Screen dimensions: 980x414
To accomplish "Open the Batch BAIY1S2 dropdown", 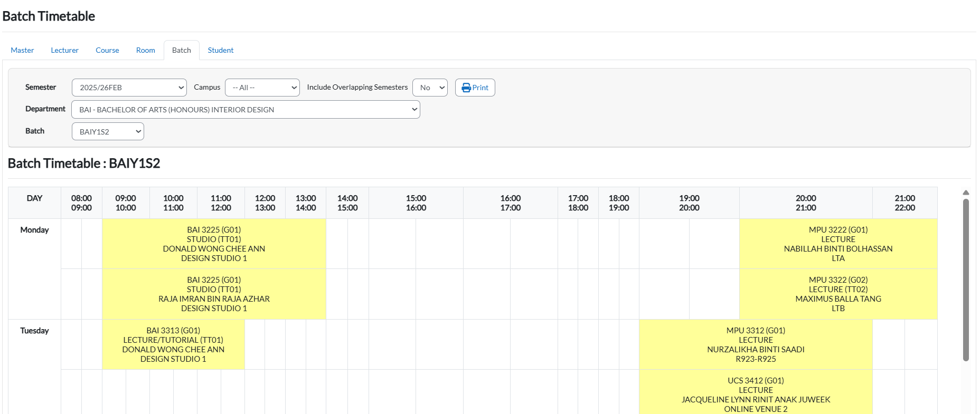I will 108,132.
